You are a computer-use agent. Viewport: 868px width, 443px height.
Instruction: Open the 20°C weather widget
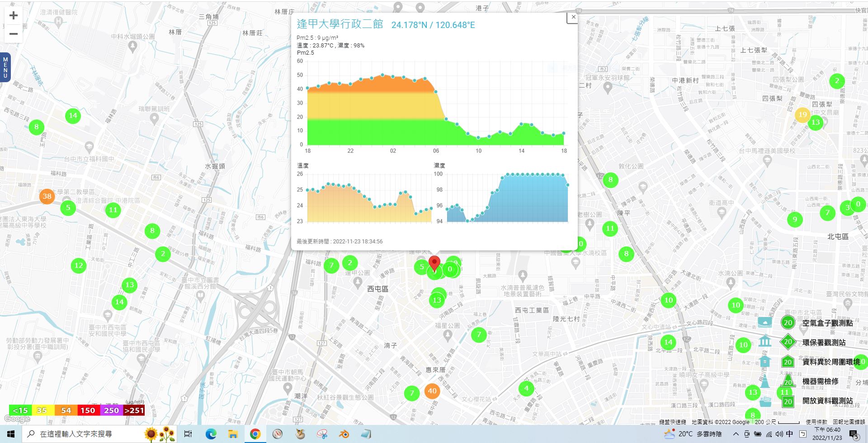coord(693,434)
